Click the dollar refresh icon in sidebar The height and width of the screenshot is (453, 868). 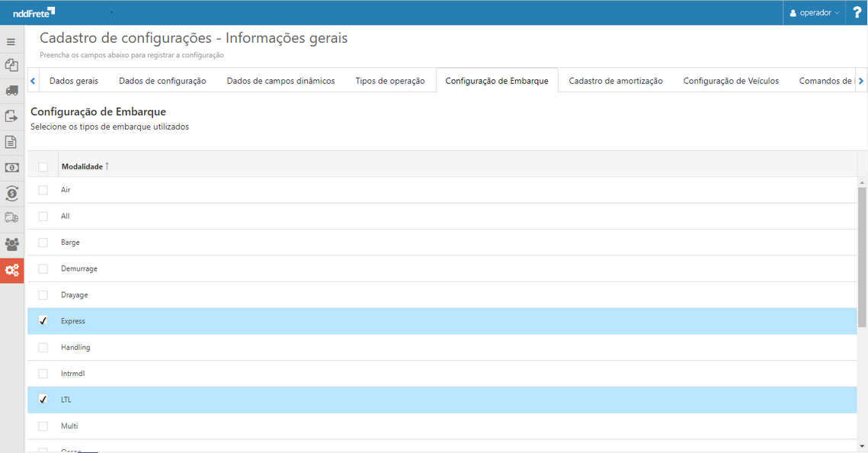11,193
